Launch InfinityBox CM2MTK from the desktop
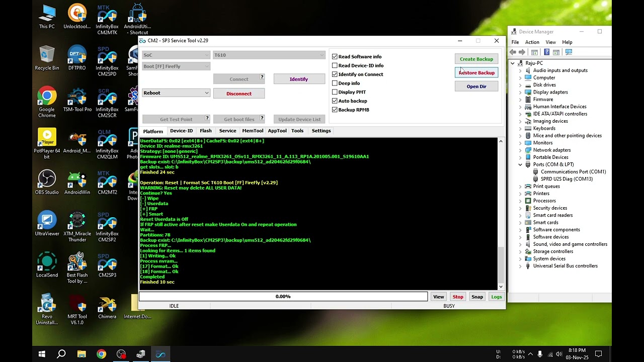The image size is (644, 362). [x=107, y=20]
